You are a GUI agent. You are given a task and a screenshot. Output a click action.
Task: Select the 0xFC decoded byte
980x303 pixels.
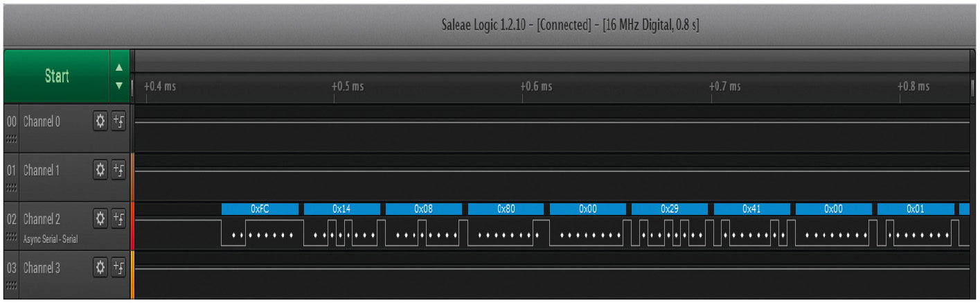260,208
